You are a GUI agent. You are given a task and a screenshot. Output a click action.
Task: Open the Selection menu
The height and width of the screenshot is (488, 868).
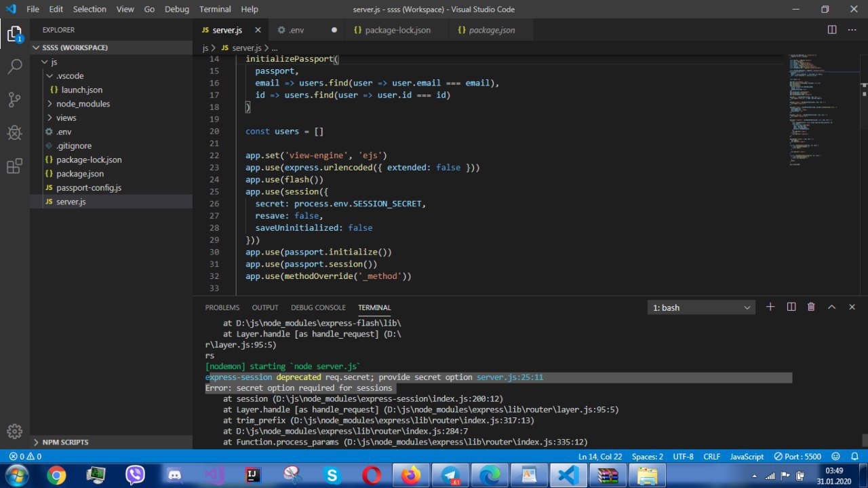90,10
